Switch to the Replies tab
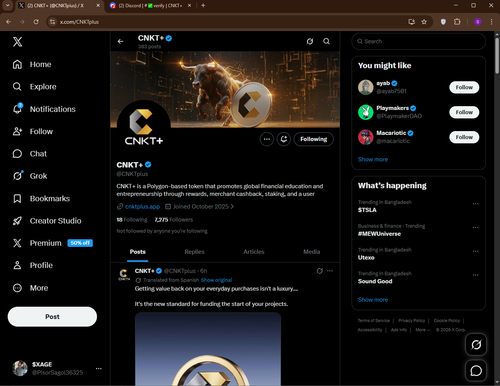The width and height of the screenshot is (500, 386). coord(194,252)
